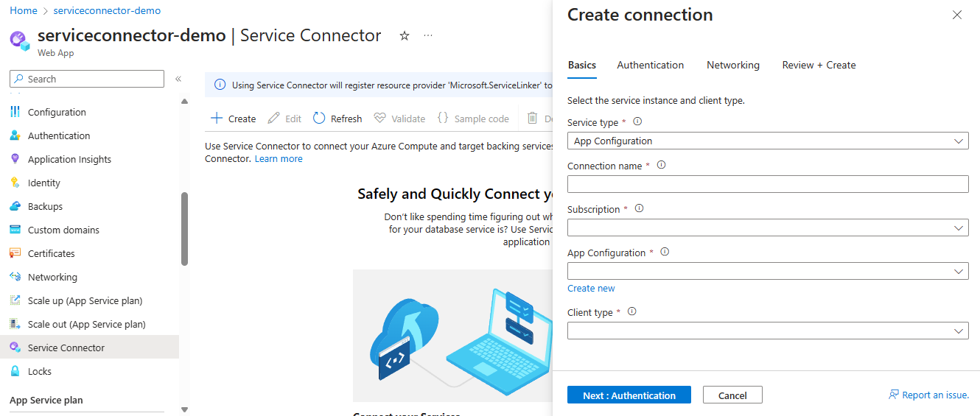Switch to the Networking tab
980x416 pixels.
(733, 65)
